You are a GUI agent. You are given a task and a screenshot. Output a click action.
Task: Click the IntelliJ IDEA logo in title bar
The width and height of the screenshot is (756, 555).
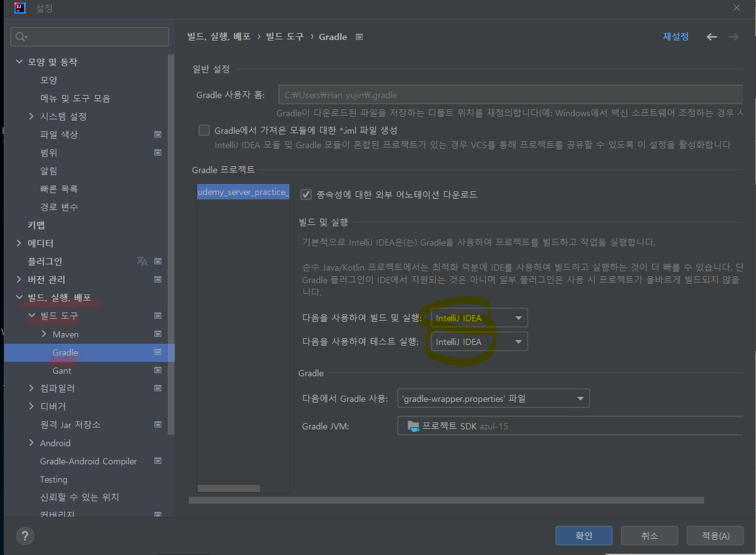tap(20, 8)
